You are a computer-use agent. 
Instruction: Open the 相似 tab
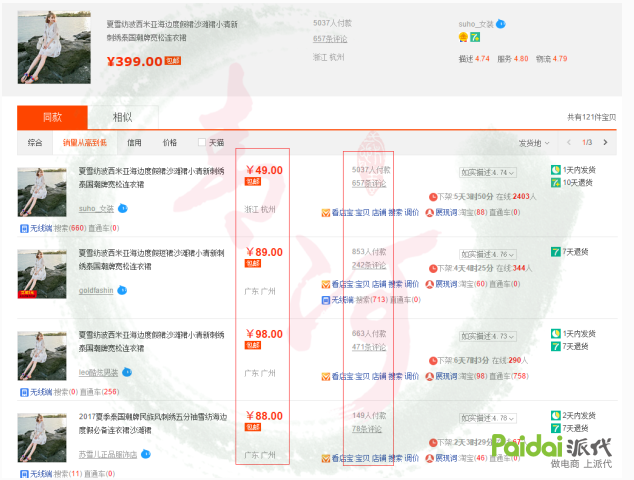(x=123, y=117)
